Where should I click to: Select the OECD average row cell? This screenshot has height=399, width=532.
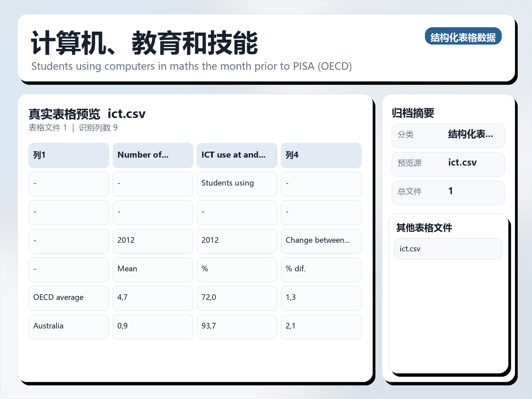68,298
